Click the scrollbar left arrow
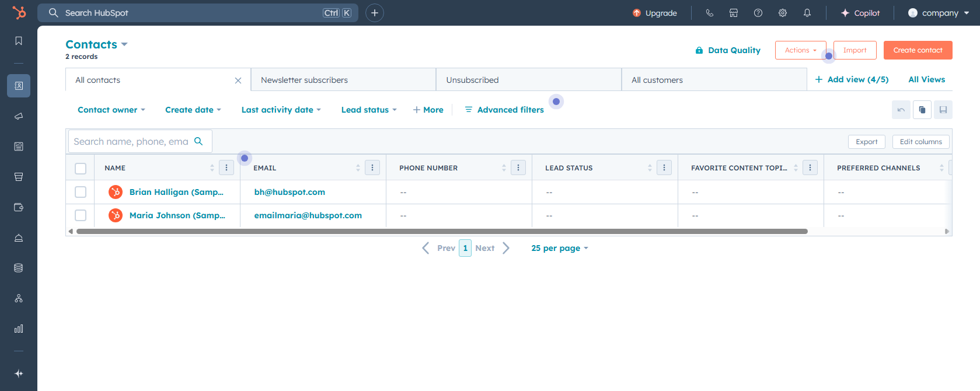Viewport: 980px width, 391px height. 71,232
